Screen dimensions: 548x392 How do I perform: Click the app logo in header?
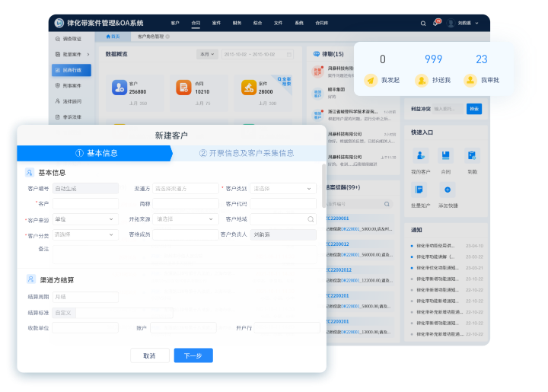coord(59,23)
